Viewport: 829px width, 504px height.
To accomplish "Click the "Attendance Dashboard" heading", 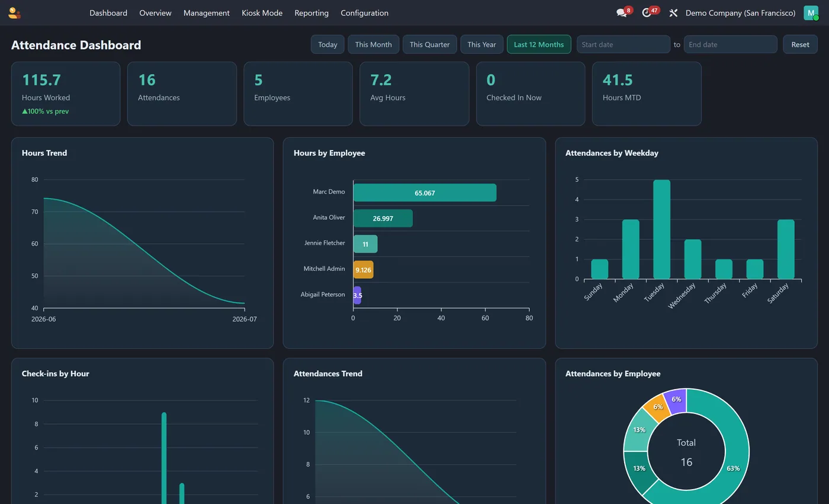I will point(76,45).
